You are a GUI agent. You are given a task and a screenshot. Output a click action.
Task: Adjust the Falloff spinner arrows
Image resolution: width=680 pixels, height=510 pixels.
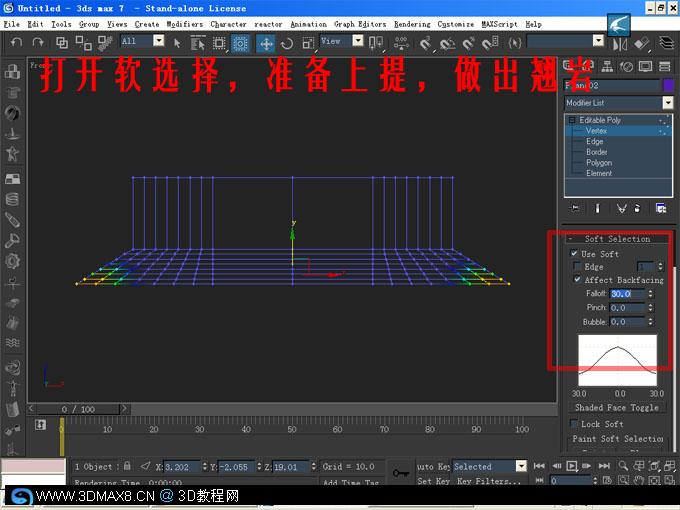click(x=651, y=294)
